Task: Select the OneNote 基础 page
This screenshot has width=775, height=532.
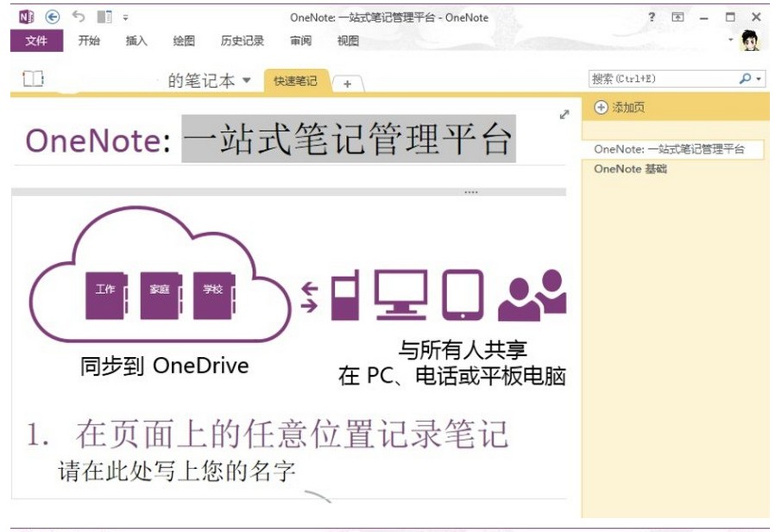Action: click(x=630, y=169)
